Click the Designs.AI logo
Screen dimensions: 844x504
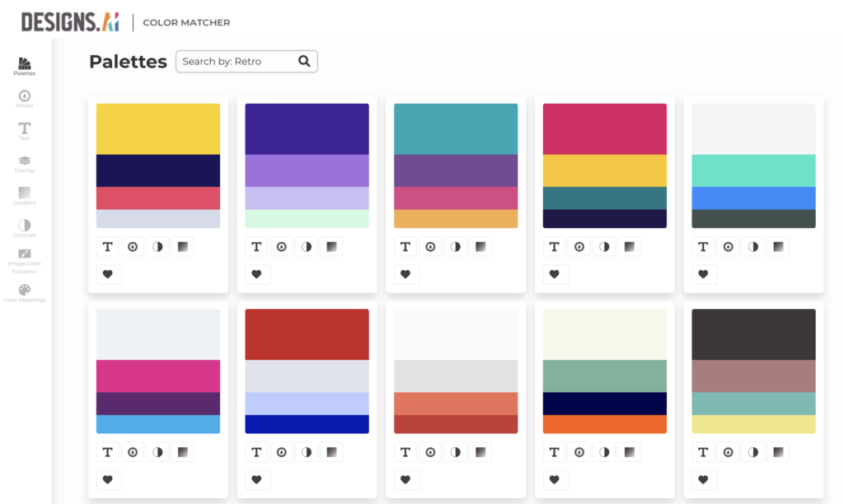tap(70, 21)
